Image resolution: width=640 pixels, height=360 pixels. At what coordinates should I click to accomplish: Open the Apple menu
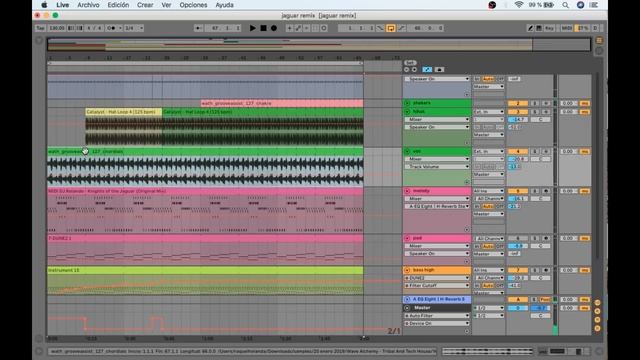44,5
